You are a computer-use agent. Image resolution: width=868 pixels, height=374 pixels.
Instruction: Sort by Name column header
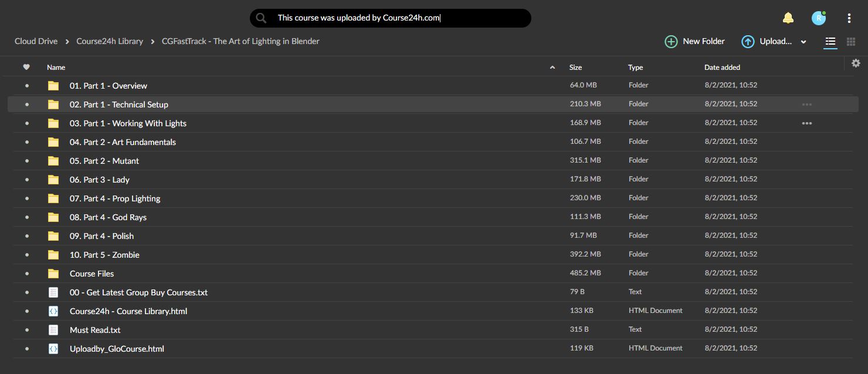coord(56,68)
